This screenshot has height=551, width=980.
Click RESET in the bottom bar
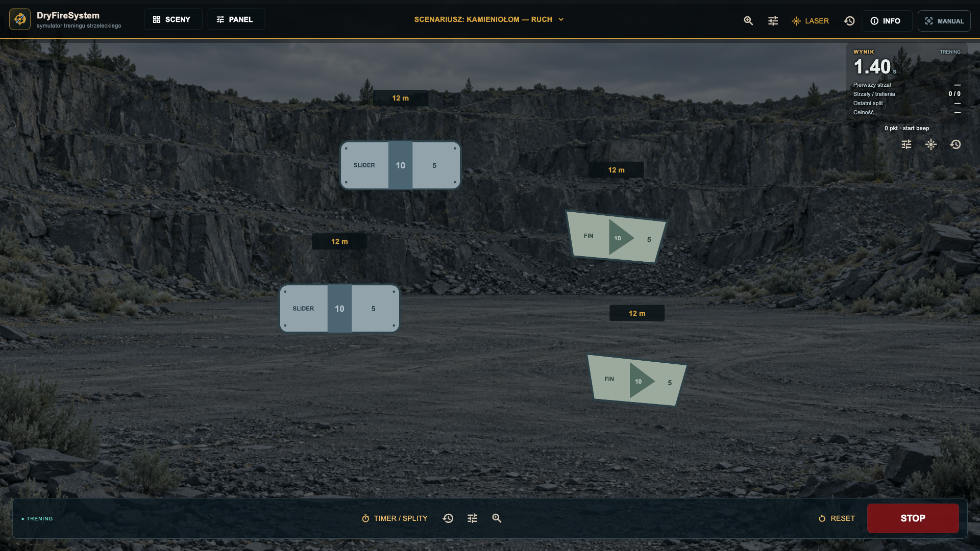click(x=837, y=518)
